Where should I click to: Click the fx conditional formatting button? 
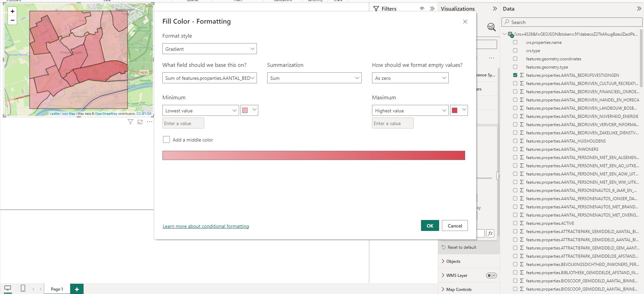pyautogui.click(x=490, y=233)
